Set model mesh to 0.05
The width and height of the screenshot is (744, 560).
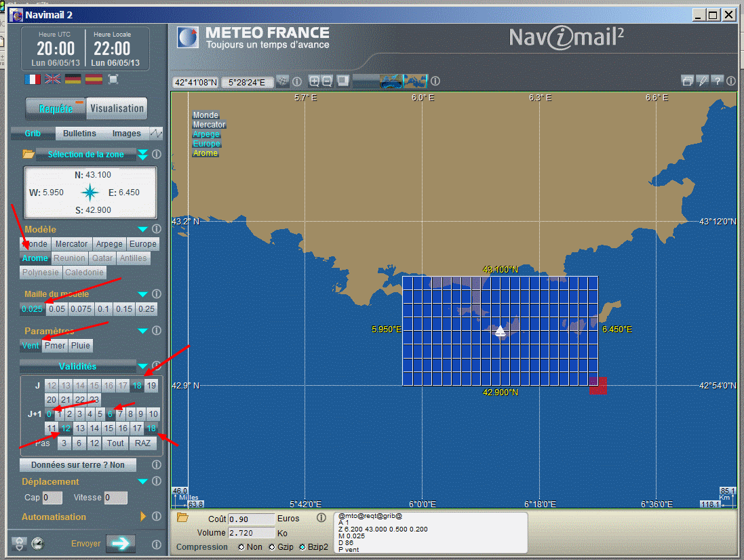(x=57, y=308)
